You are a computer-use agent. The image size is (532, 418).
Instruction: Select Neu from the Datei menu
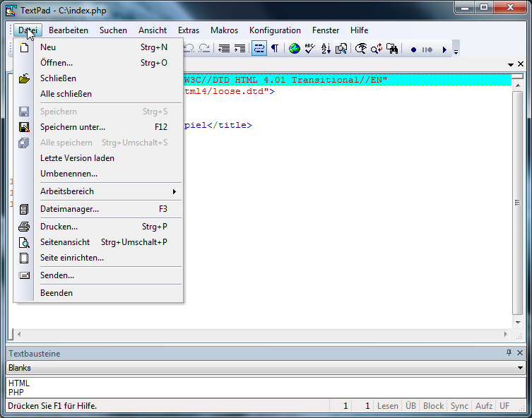point(98,47)
